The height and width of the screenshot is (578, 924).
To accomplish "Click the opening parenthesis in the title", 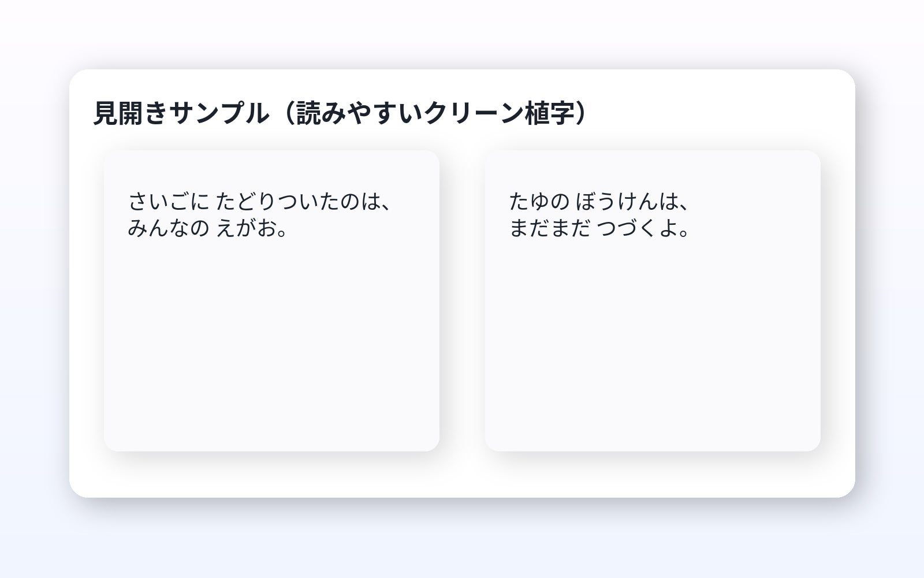I will (x=286, y=113).
